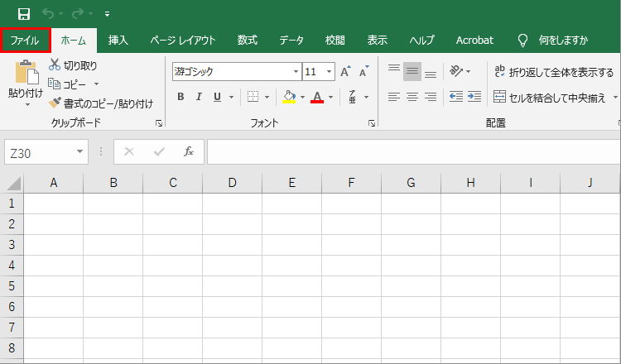The height and width of the screenshot is (364, 621).
Task: Click the text orientation icon
Action: tap(456, 71)
